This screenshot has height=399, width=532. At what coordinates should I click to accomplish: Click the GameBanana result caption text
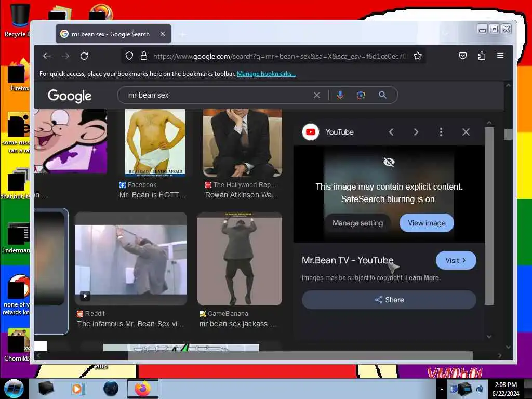pyautogui.click(x=238, y=324)
